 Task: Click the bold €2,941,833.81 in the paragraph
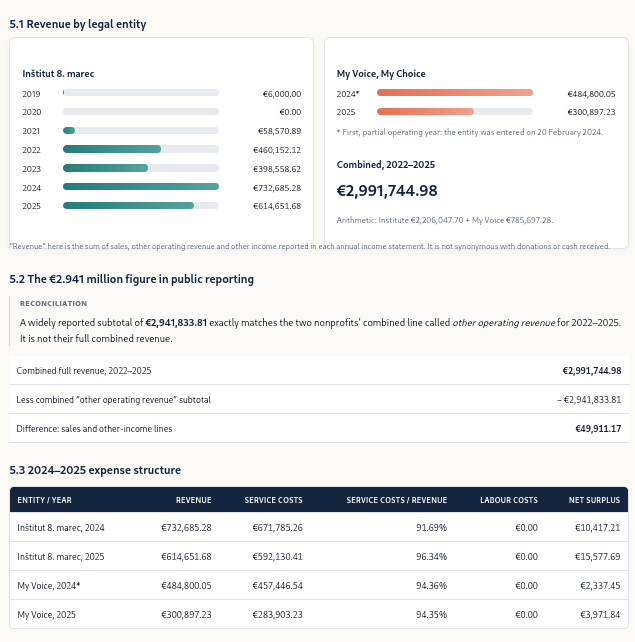coord(176,323)
